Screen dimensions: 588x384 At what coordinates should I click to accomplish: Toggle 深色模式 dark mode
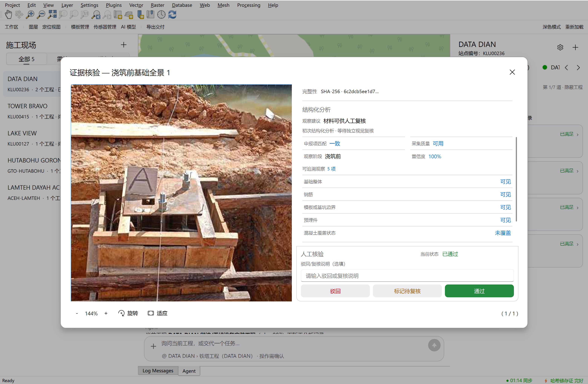551,27
